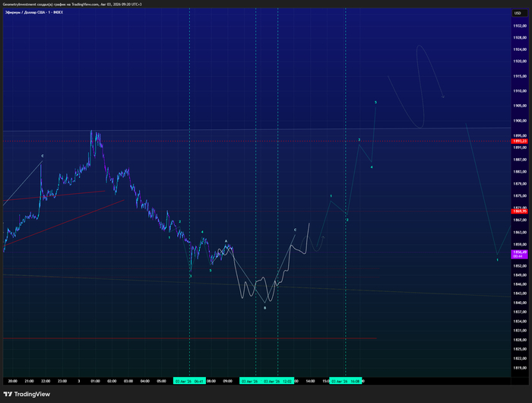Image resolution: width=532 pixels, height=403 pixels.
Task: Click the 1819,00 price scale value
Action: click(x=519, y=368)
